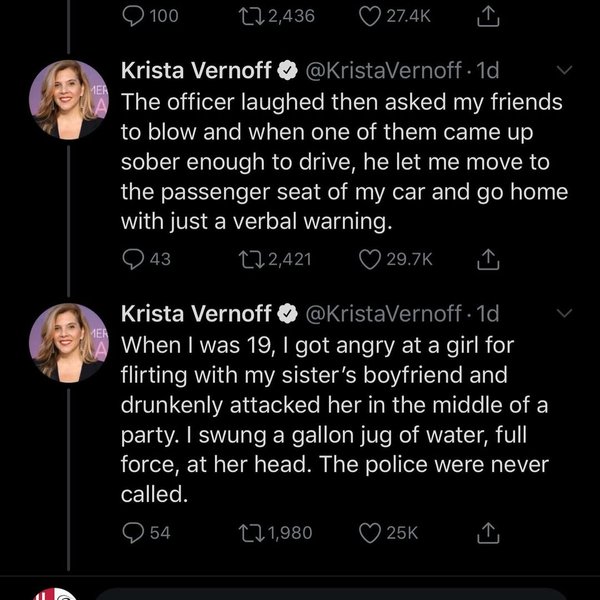Reply to top tweet with 100 replies

pyautogui.click(x=133, y=17)
